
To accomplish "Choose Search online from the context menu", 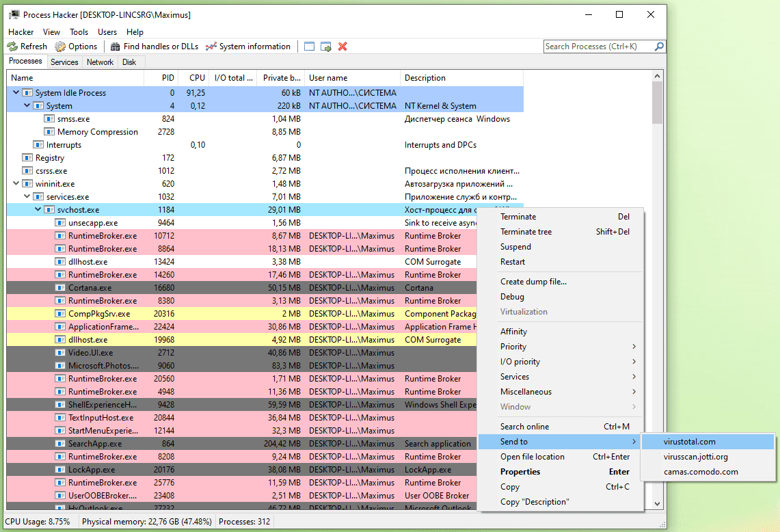I will coord(561,427).
